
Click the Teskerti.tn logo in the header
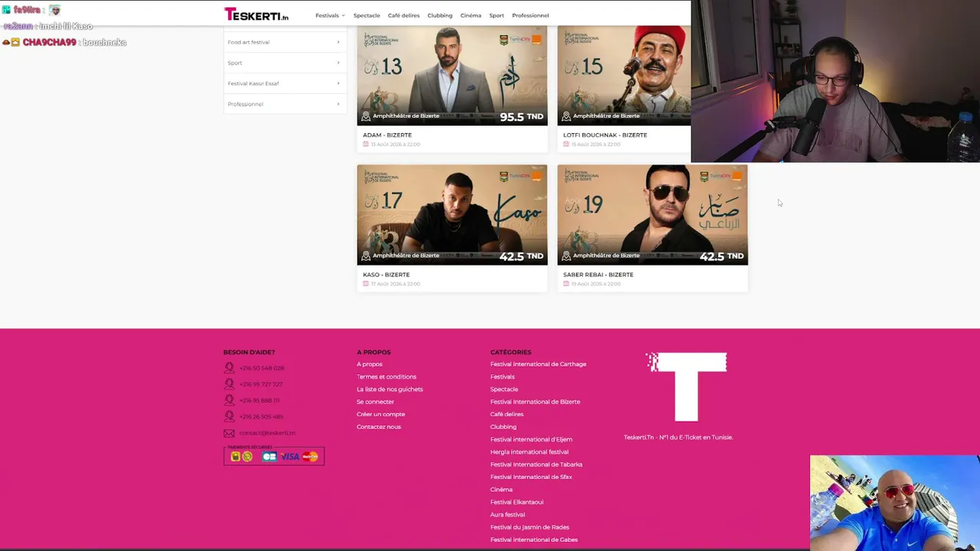[x=256, y=15]
